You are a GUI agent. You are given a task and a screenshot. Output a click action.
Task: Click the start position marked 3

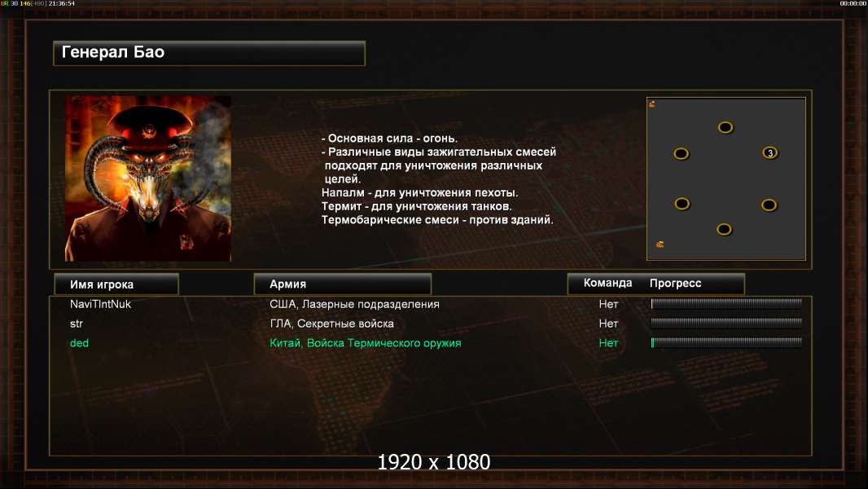pos(770,153)
